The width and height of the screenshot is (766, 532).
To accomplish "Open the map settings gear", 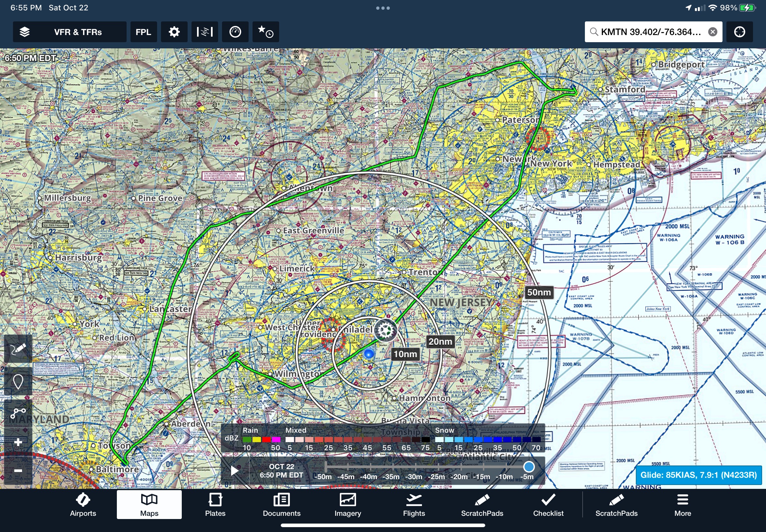I will point(174,32).
